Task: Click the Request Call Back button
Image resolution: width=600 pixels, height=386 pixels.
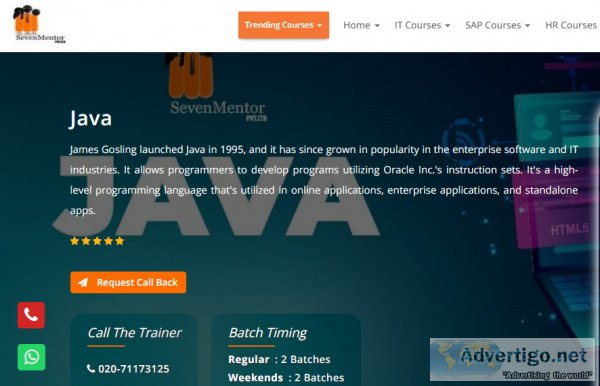Action: pos(128,282)
